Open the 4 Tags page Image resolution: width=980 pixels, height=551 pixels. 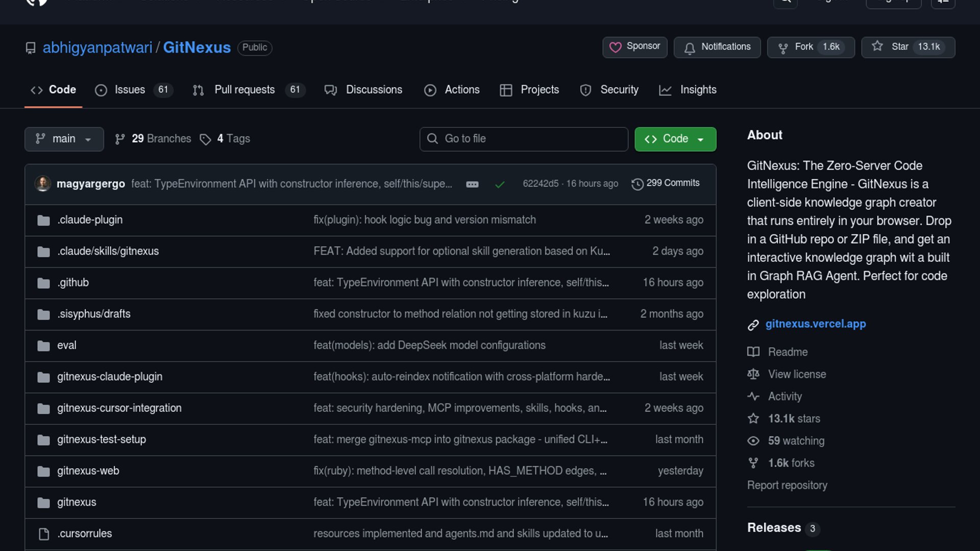225,139
